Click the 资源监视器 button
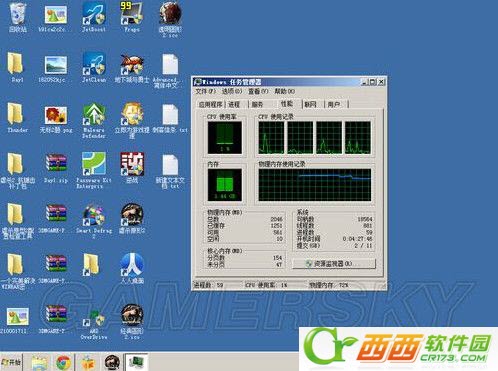 334,264
